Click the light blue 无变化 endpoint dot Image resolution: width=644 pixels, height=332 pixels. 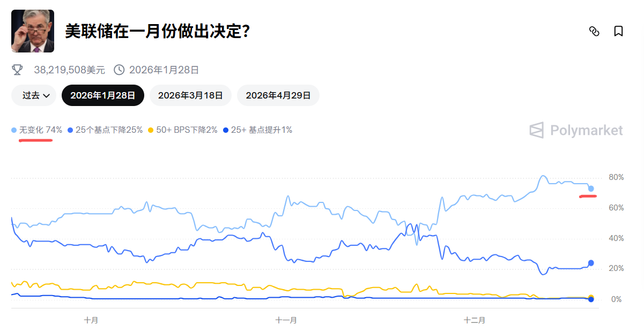591,188
